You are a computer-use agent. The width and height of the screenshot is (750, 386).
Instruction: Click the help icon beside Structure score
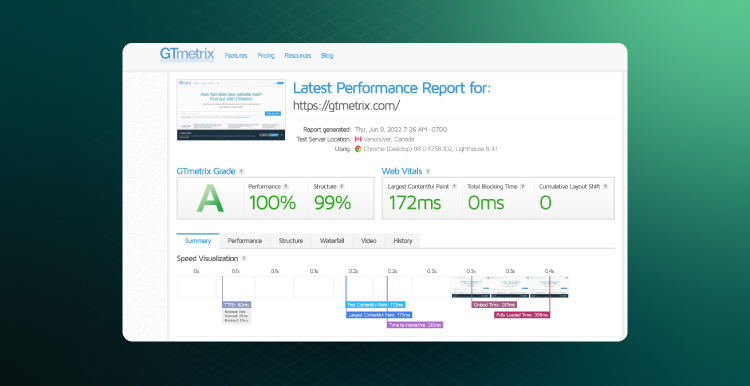[342, 187]
